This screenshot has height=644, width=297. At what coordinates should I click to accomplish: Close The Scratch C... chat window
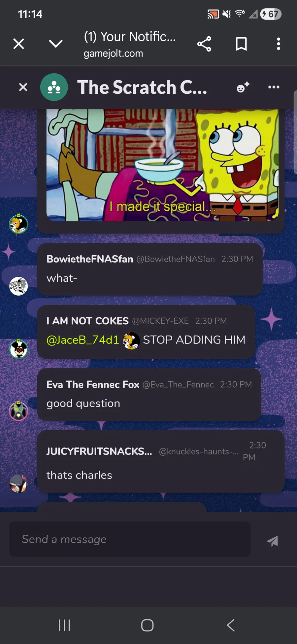pyautogui.click(x=23, y=87)
